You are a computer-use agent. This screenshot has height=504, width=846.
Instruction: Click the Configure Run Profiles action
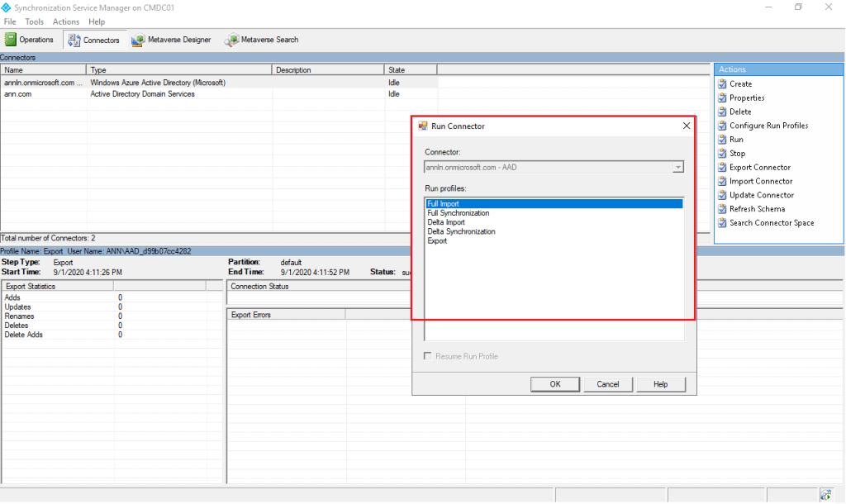point(769,126)
